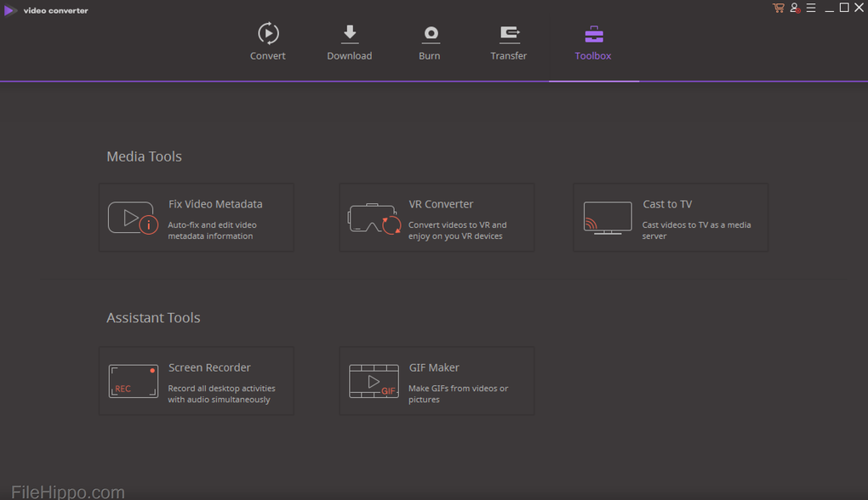868x500 pixels.
Task: Click the user account icon
Action: pos(795,8)
